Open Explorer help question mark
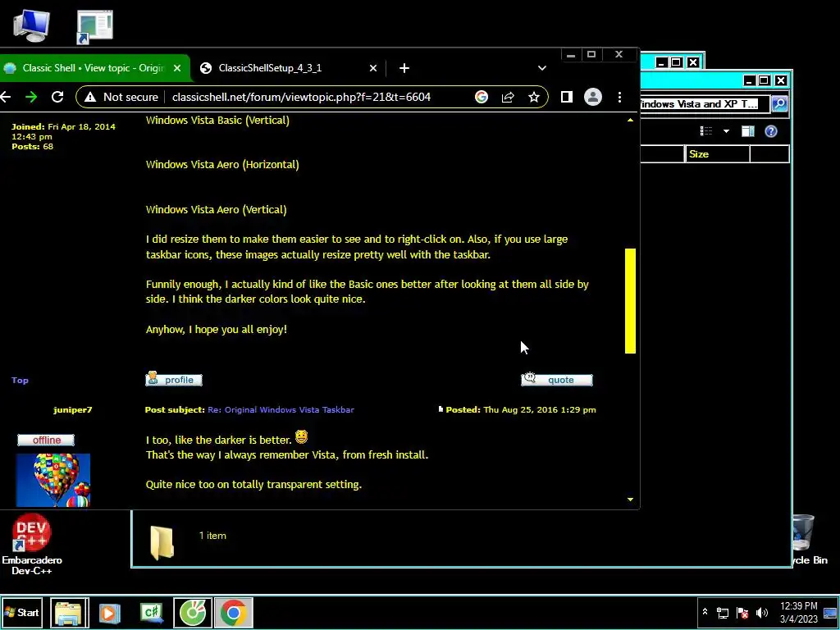This screenshot has height=630, width=840. (771, 131)
